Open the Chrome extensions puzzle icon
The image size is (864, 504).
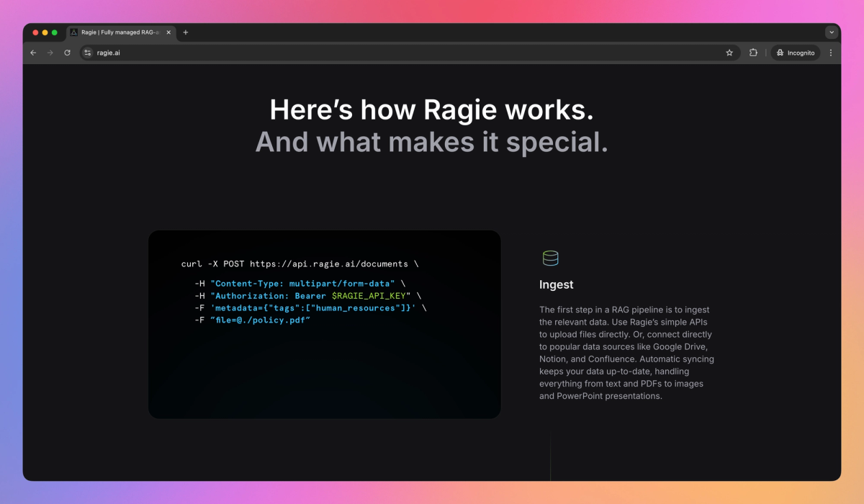coord(752,52)
